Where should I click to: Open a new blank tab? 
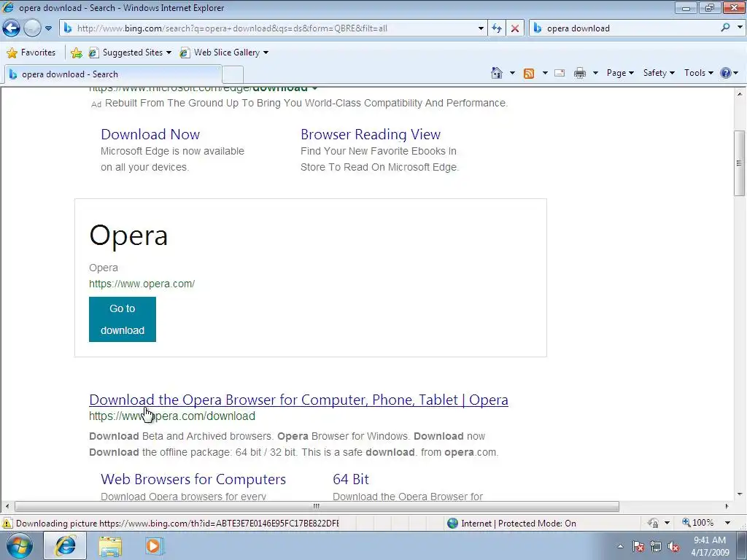point(233,75)
